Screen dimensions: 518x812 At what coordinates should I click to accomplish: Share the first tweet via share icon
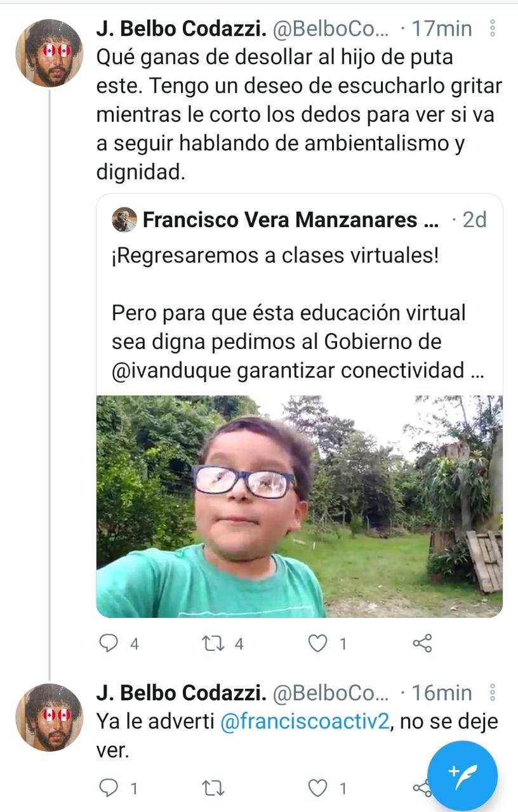coord(422,644)
